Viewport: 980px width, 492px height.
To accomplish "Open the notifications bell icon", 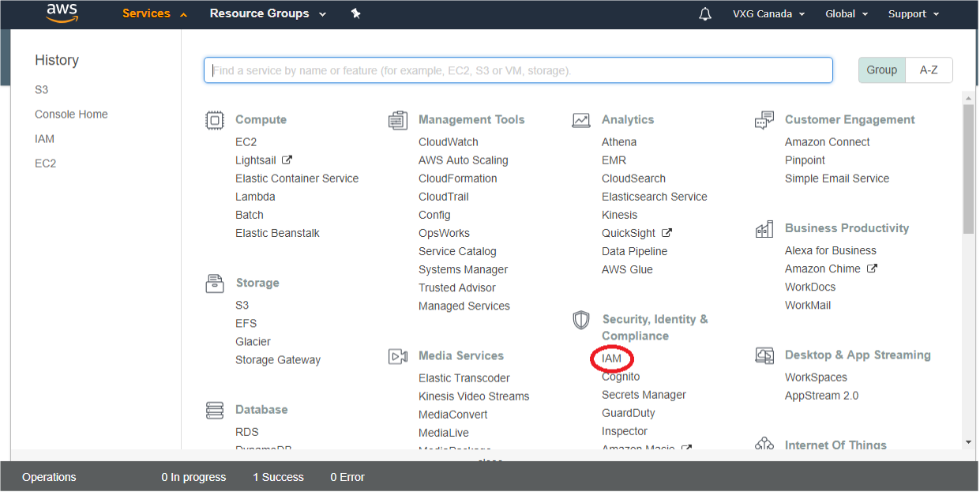I will click(x=705, y=14).
